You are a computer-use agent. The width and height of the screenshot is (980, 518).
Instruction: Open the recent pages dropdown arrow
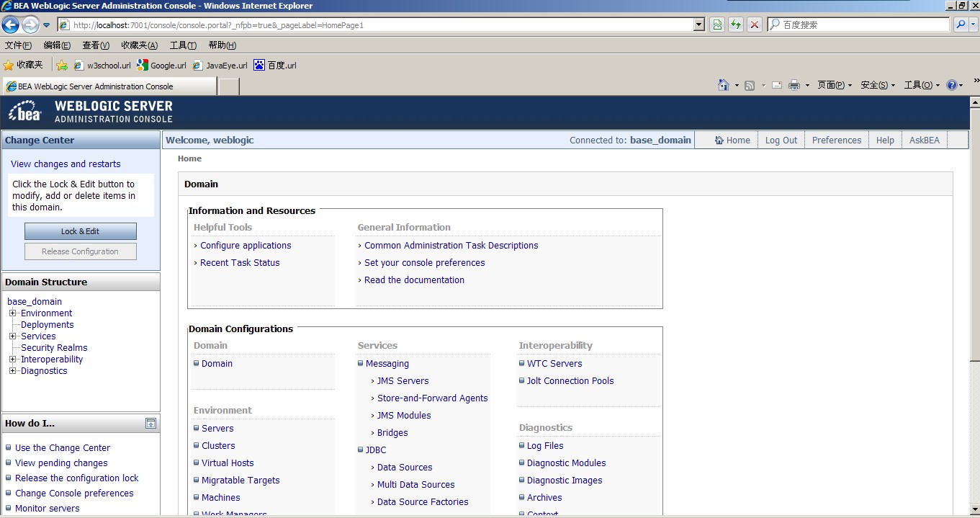[46, 25]
